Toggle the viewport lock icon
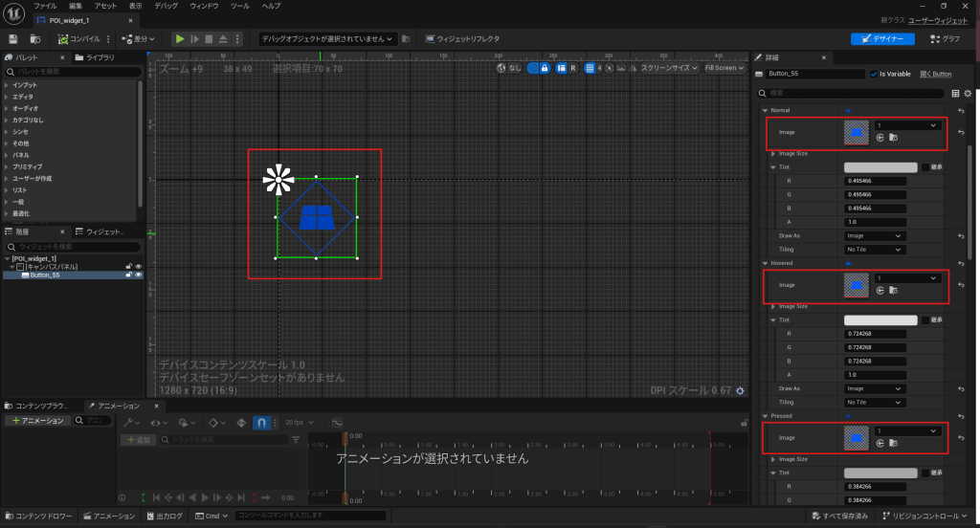This screenshot has width=980, height=528. pos(545,68)
